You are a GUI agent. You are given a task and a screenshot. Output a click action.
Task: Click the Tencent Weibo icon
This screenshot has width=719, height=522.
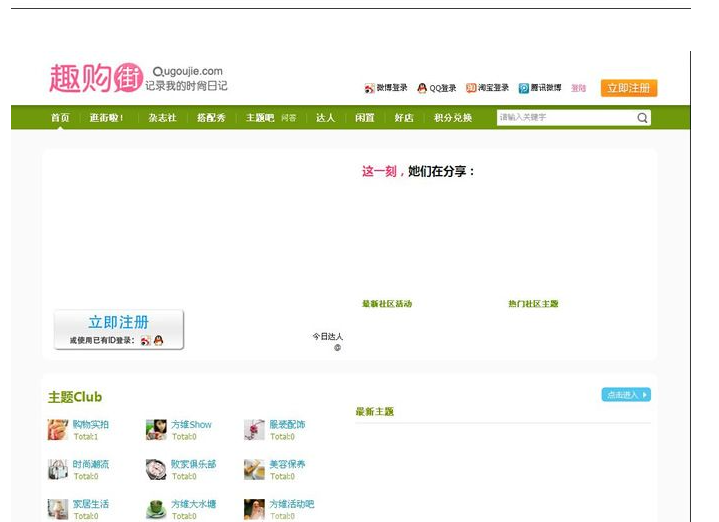524,88
